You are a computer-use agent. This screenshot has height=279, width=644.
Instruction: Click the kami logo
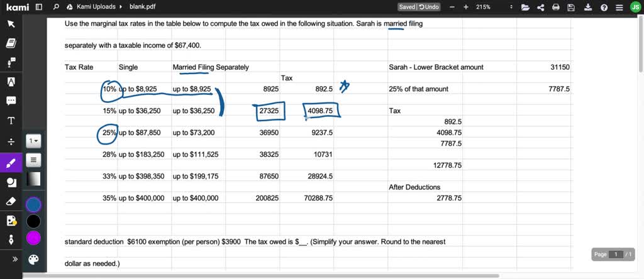(x=17, y=7)
